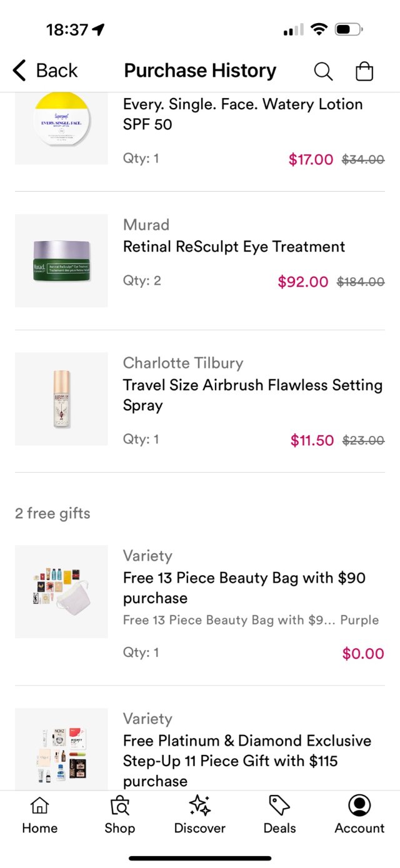Open the search icon

(x=323, y=71)
